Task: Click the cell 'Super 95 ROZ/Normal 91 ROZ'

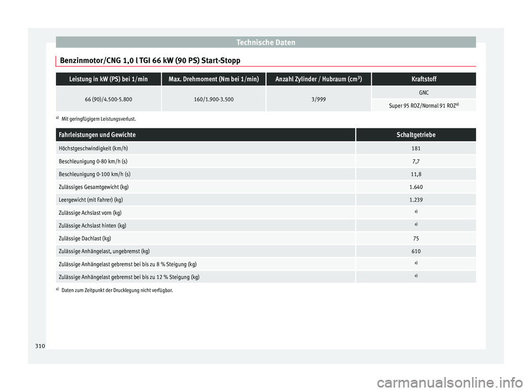Action: pyautogui.click(x=424, y=105)
